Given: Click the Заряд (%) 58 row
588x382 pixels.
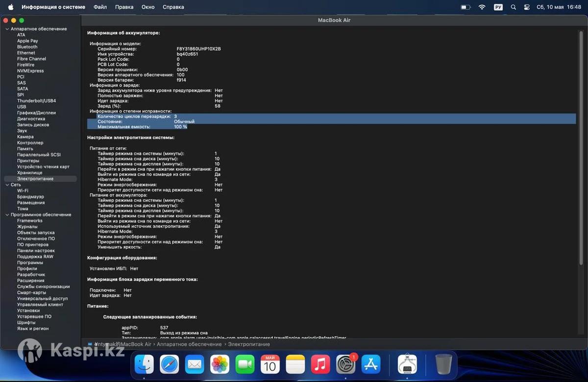Looking at the screenshot, I should (159, 106).
